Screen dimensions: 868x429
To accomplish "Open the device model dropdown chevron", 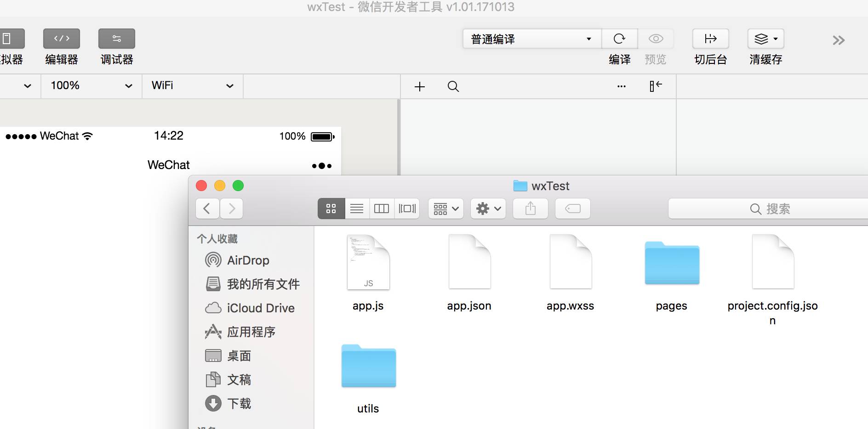I will tap(28, 86).
